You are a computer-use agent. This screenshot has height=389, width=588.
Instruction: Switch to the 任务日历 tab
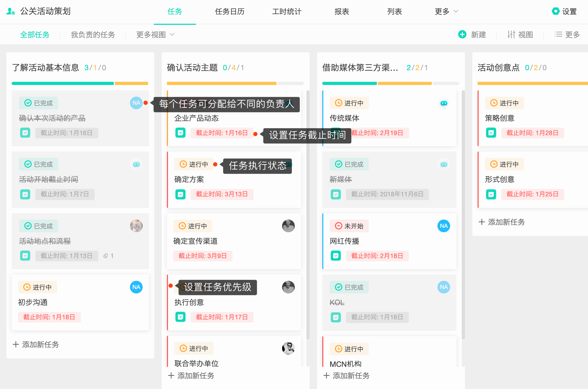(230, 11)
